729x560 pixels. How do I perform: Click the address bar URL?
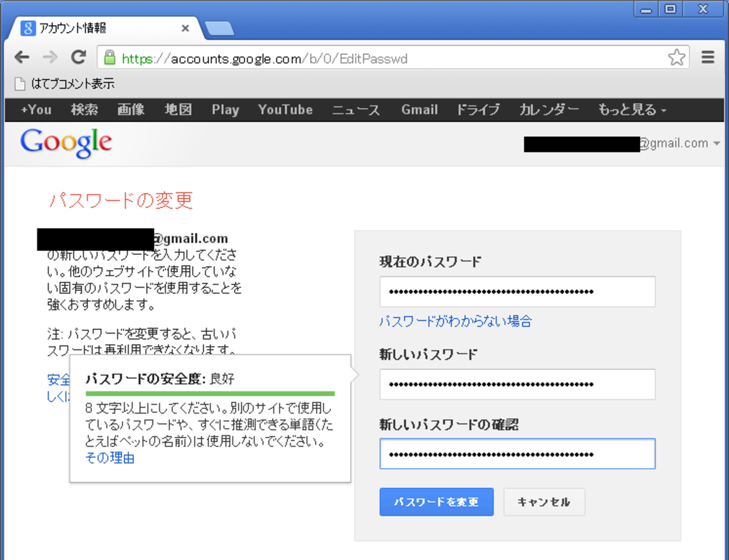click(265, 59)
